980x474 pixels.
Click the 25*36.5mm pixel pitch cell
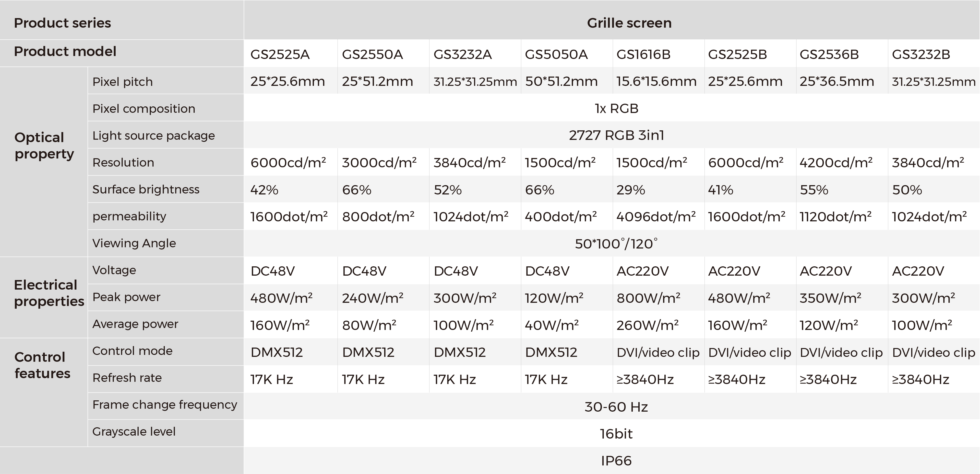pos(837,81)
